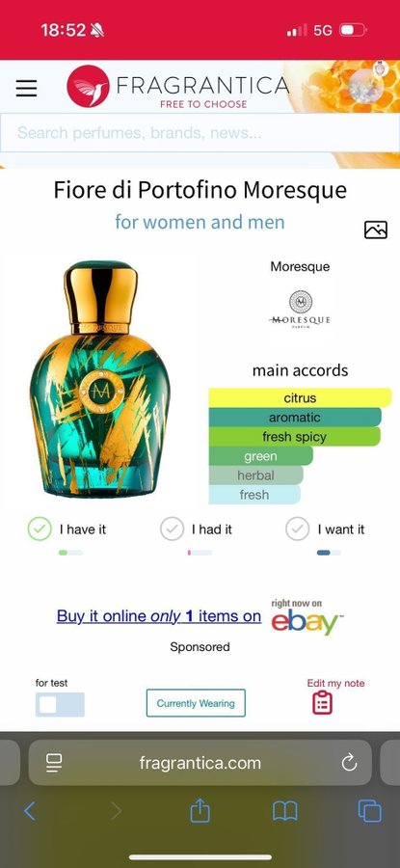Screen dimensions: 400x868
Task: Check the I want it circle
Action: click(x=297, y=529)
